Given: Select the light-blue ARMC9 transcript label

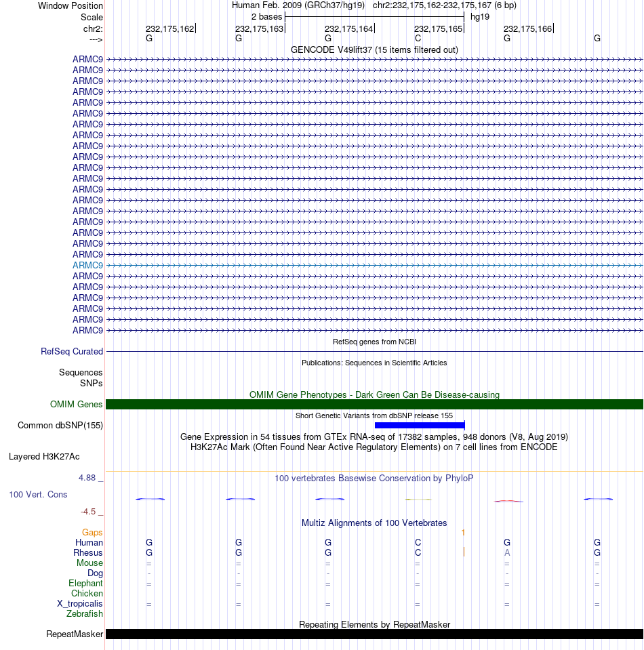Looking at the screenshot, I should point(87,265).
